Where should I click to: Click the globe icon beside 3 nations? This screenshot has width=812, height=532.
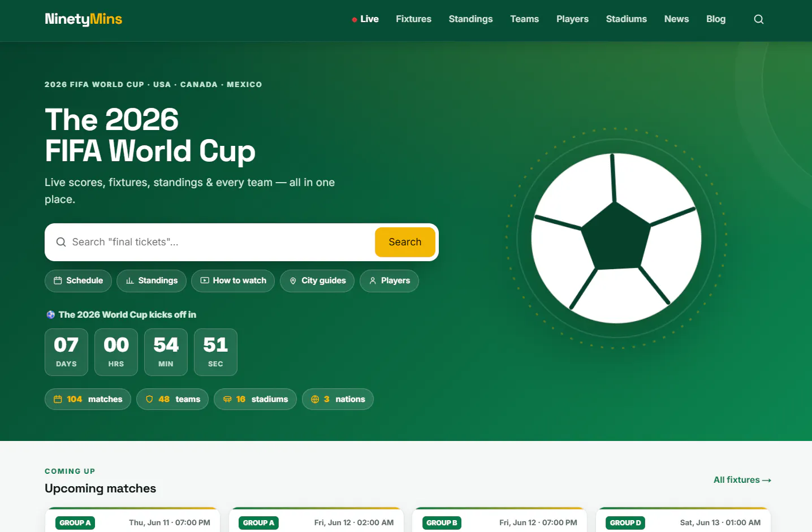click(315, 399)
